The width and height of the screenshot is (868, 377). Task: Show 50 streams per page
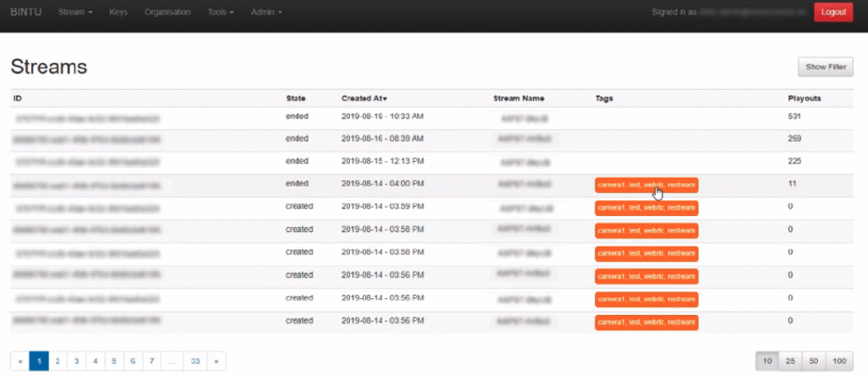815,361
